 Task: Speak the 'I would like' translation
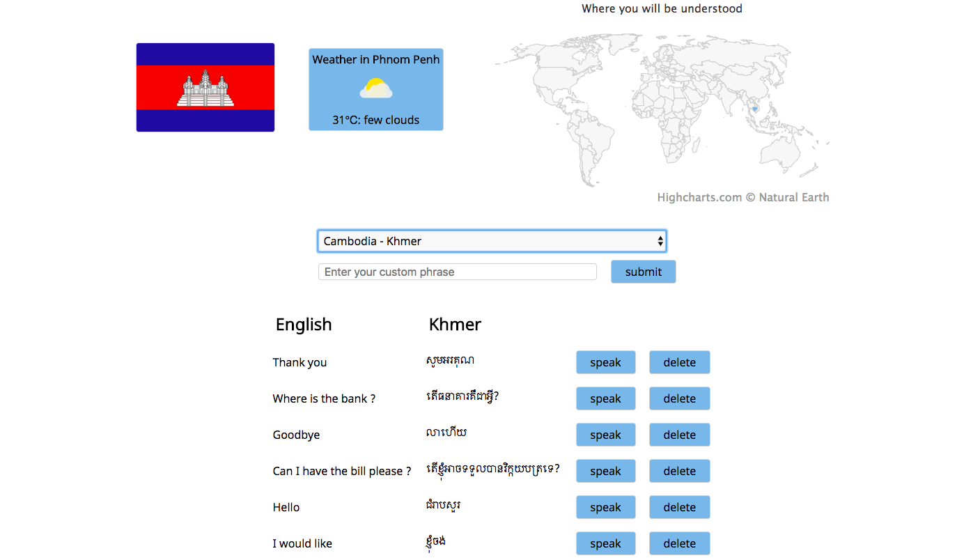605,543
